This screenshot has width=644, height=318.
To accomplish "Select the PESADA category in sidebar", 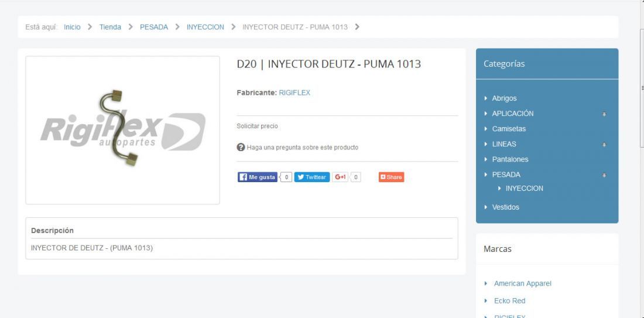I will pos(506,175).
